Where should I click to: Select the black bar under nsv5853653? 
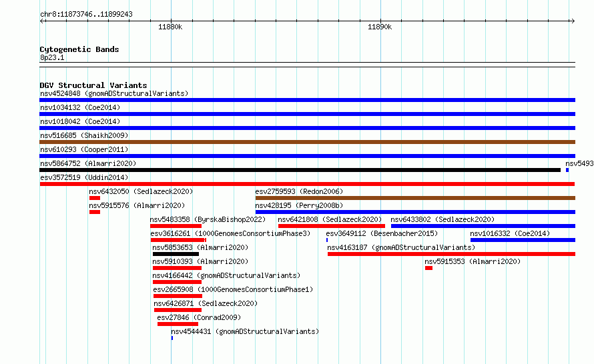[176, 254]
